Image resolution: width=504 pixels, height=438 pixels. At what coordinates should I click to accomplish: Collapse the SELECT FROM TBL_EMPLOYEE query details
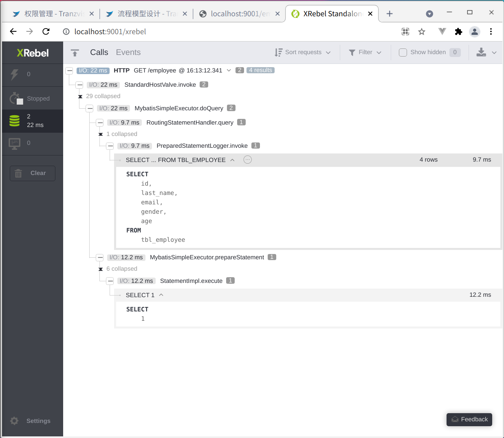click(232, 160)
